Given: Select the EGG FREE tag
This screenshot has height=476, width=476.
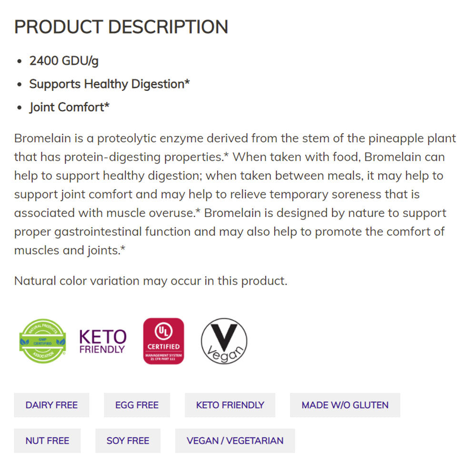Looking at the screenshot, I should (x=137, y=405).
